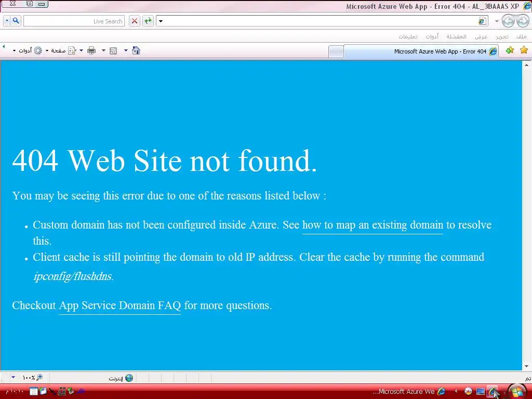
Task: Click the vertical scrollbar down arrow
Action: [527, 366]
